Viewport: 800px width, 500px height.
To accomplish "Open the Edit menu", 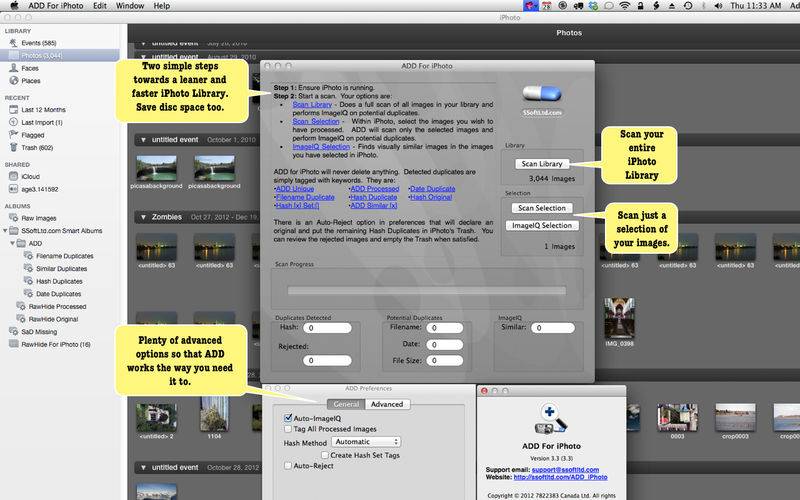I will tap(100, 6).
